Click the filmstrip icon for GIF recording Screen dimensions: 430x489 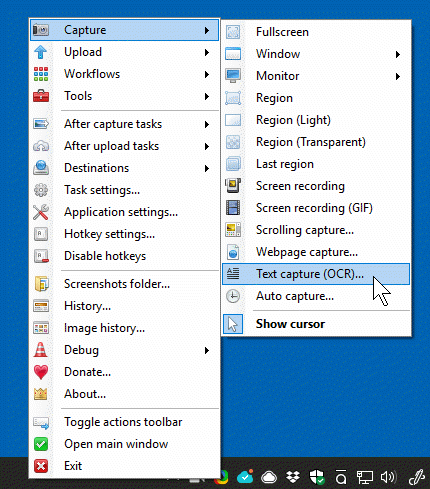(x=233, y=208)
